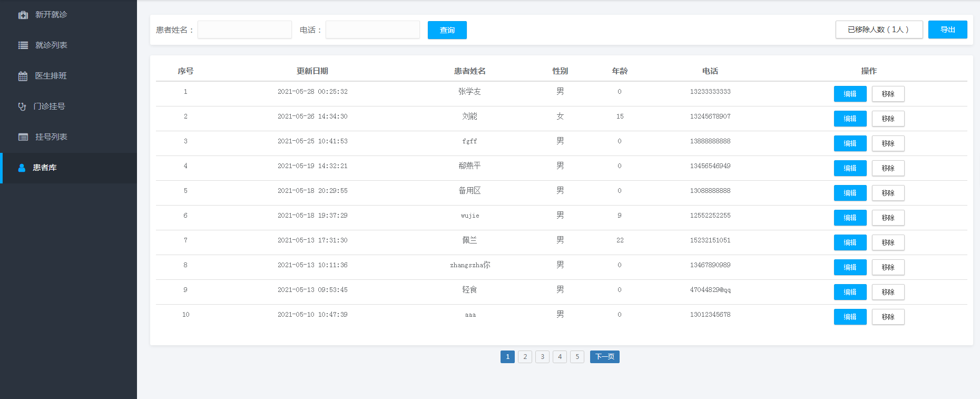The height and width of the screenshot is (399, 980).
Task: Open the 挂号列表 menu item
Action: tap(51, 137)
